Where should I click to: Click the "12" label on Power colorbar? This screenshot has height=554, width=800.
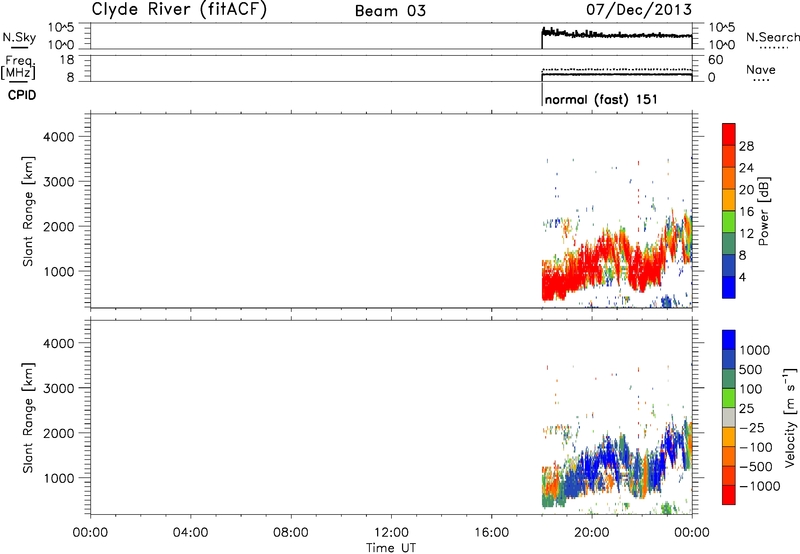[746, 234]
